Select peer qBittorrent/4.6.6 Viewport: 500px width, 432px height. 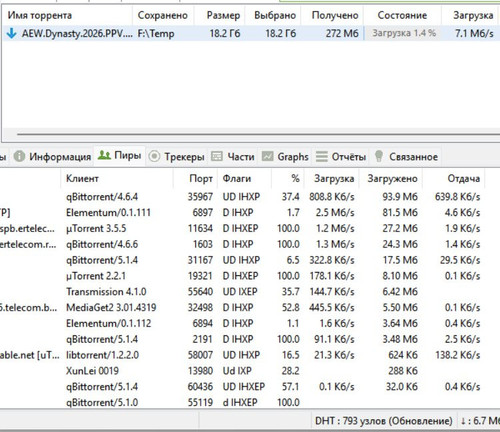[x=102, y=244]
